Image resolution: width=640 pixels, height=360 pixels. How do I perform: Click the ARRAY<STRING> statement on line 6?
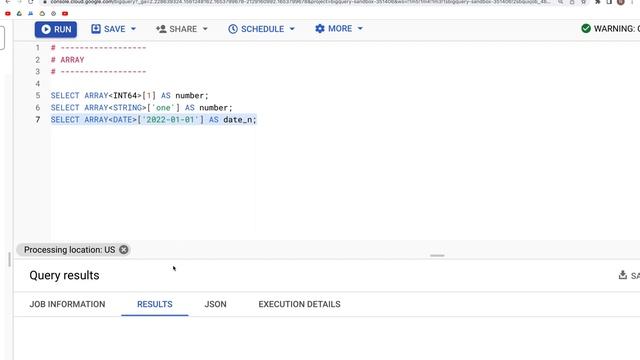[x=141, y=108]
